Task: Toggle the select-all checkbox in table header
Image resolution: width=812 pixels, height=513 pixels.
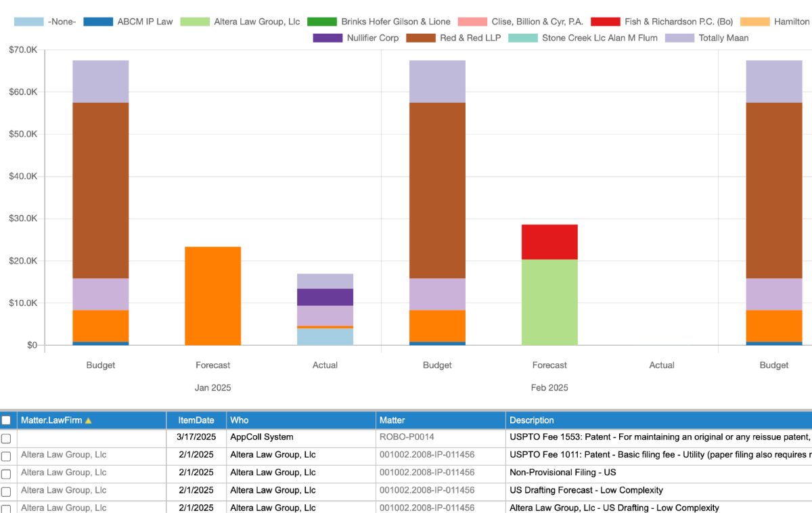Action: point(6,420)
